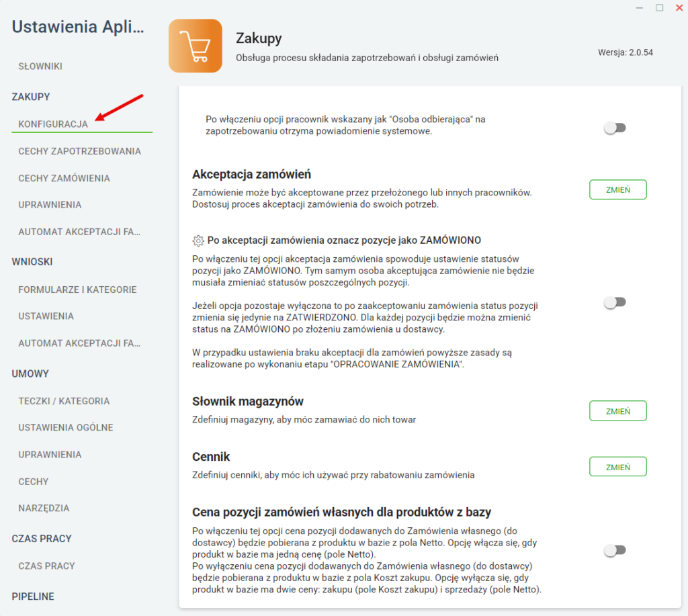
Task: Select CECHY ZAMÓWIENIA in sidebar
Action: coord(64,179)
